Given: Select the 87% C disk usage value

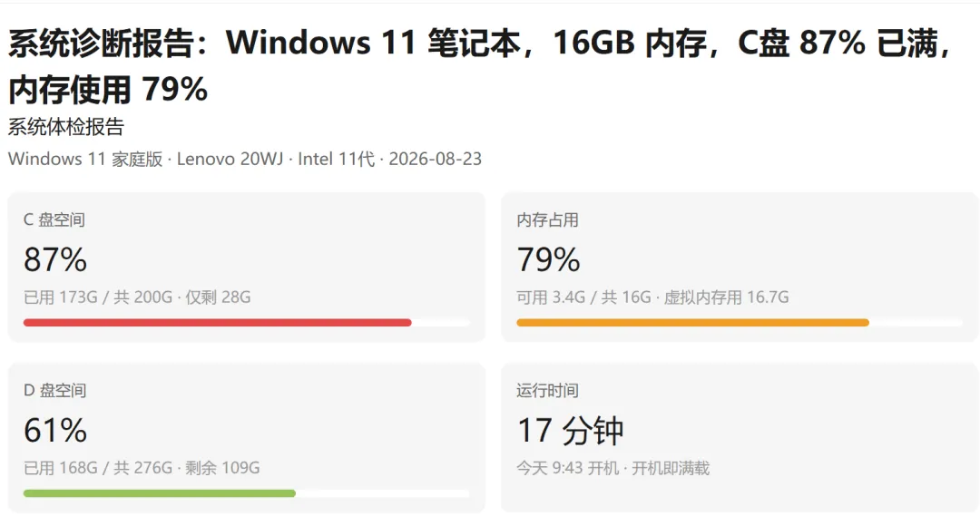Looking at the screenshot, I should 55,259.
